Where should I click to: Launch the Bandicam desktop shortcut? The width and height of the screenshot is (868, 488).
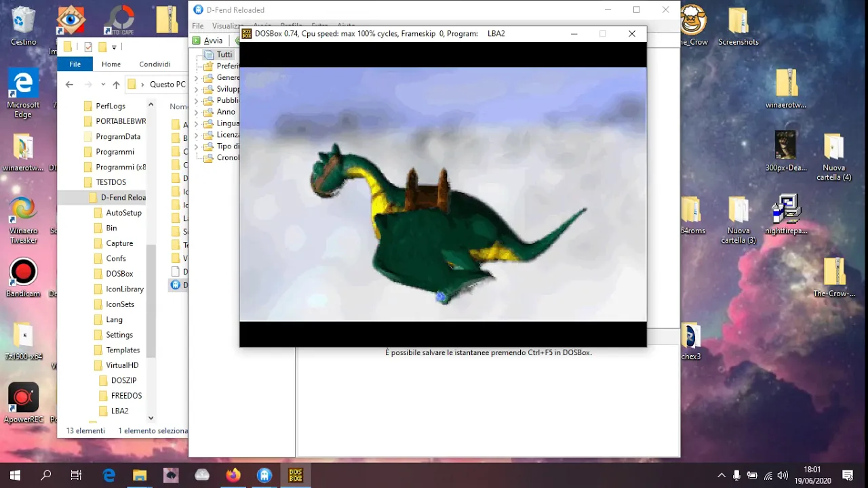pos(23,279)
